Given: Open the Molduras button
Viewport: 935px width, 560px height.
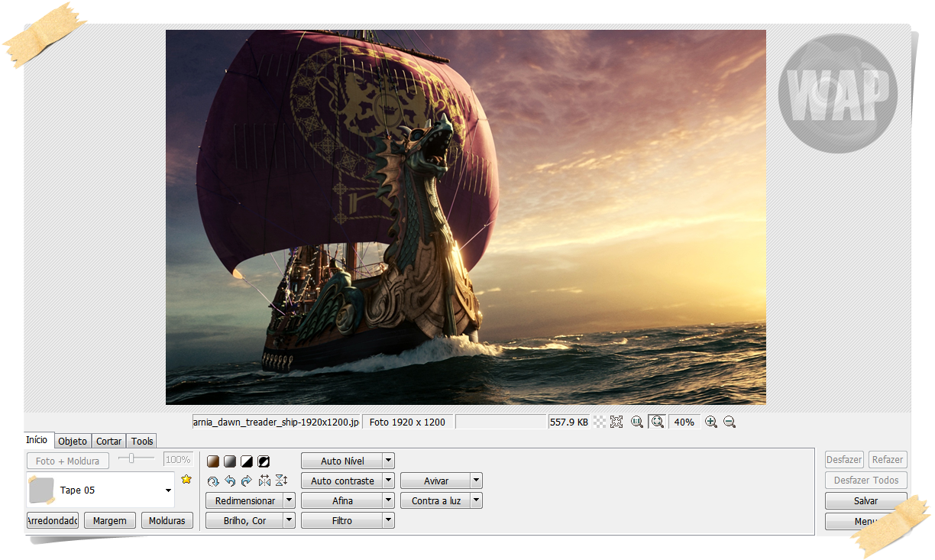Looking at the screenshot, I should (167, 520).
